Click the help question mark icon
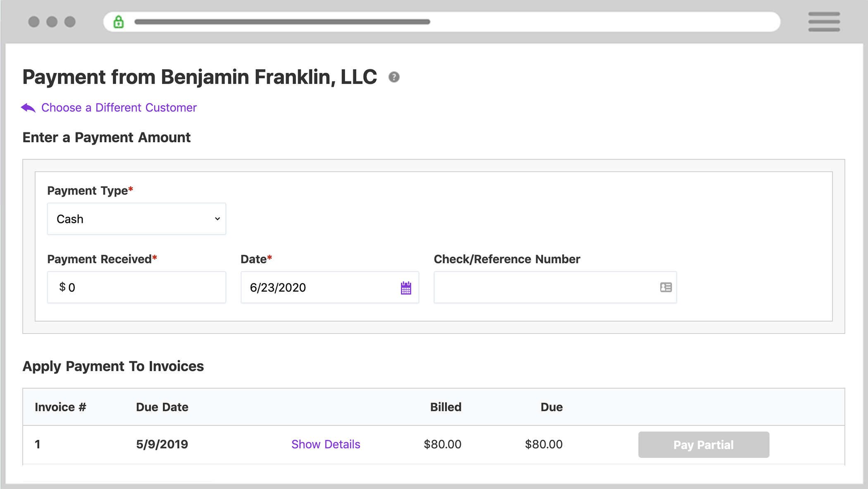The width and height of the screenshot is (868, 489). coord(395,77)
